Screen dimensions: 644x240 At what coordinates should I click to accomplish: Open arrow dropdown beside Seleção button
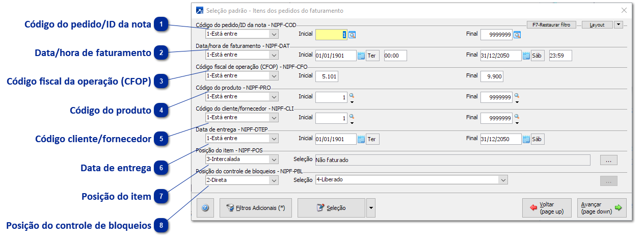click(371, 208)
